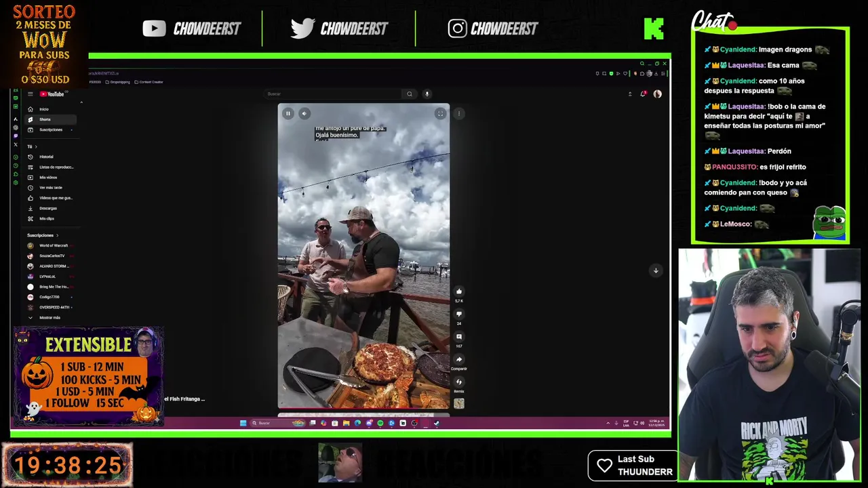This screenshot has width=868, height=488.
Task: Open Steam from the taskbar
Action: pos(437,423)
